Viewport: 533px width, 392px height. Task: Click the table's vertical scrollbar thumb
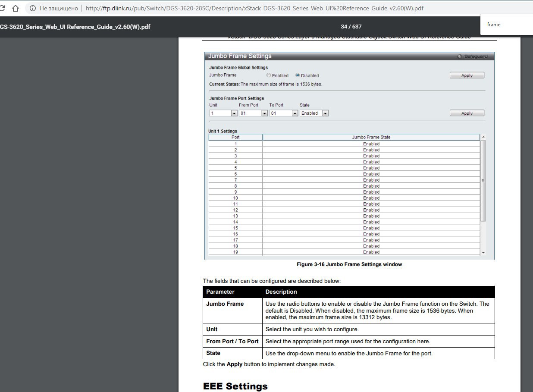(483, 181)
